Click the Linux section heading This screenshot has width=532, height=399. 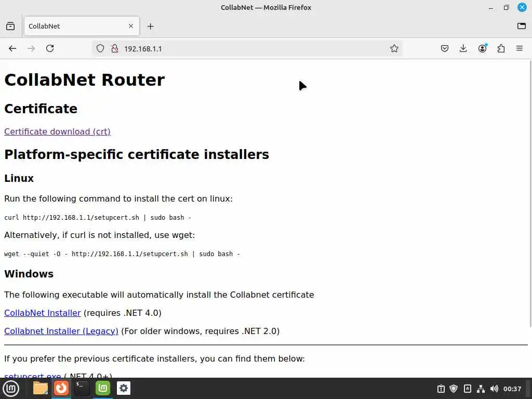[19, 178]
